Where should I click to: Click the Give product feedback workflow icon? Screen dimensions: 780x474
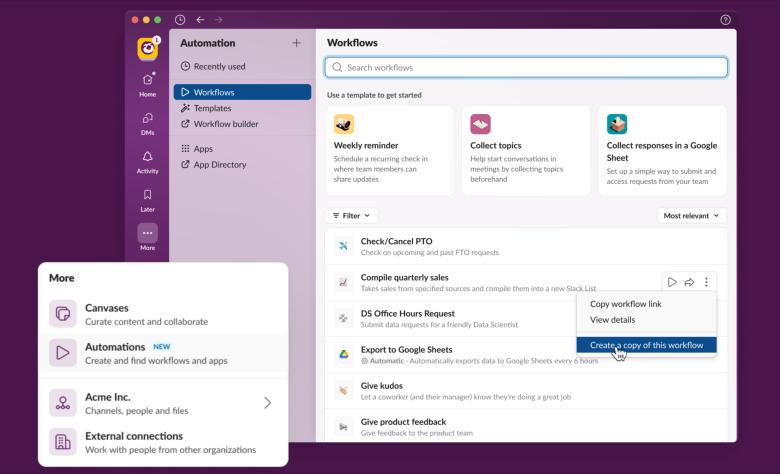pyautogui.click(x=343, y=427)
